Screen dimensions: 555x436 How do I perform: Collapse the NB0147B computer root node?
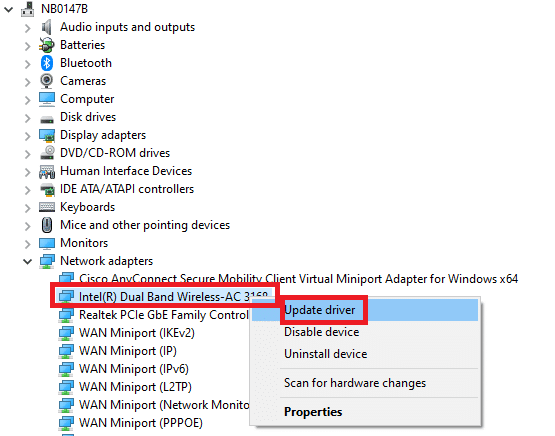pyautogui.click(x=8, y=10)
